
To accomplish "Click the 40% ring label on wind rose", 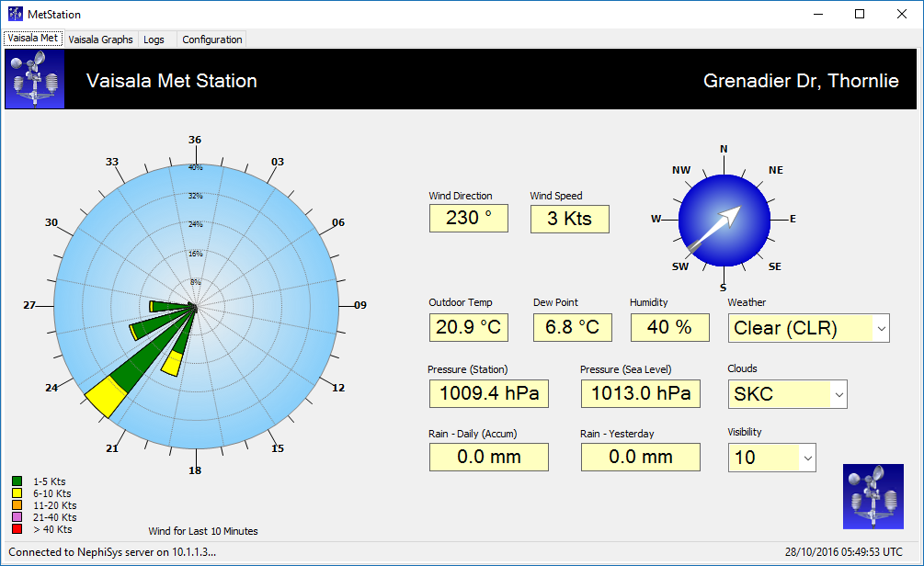I will tap(195, 167).
